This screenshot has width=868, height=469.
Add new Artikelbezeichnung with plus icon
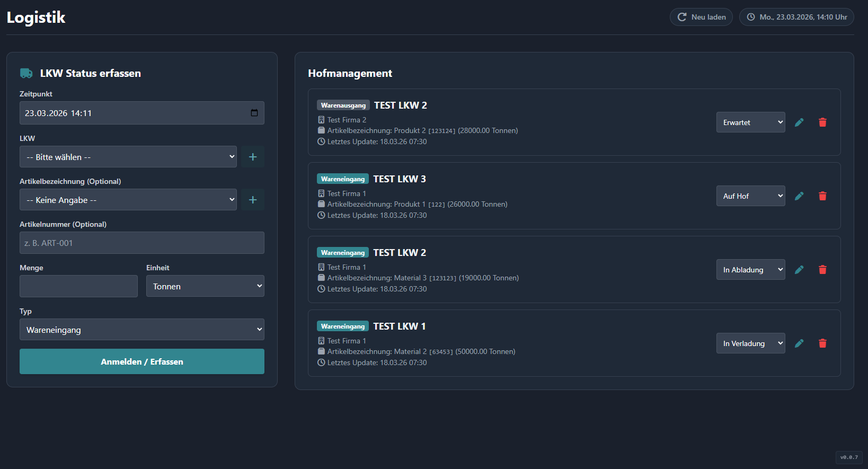[253, 200]
